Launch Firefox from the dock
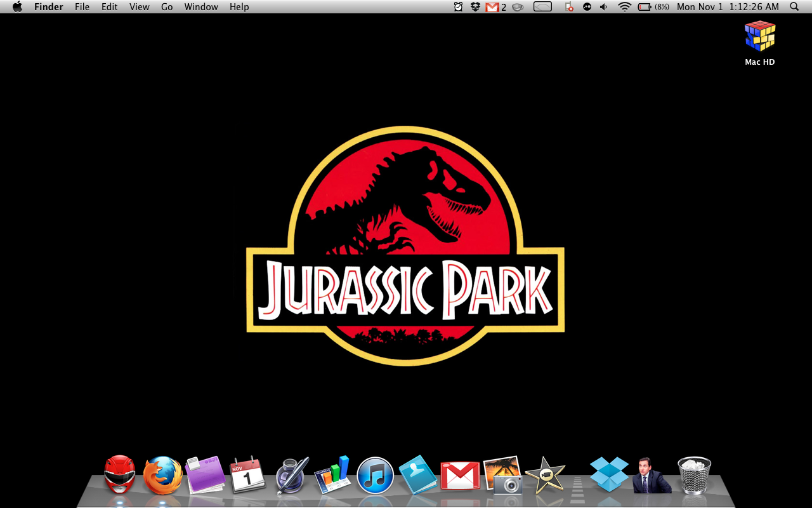The width and height of the screenshot is (812, 508). point(162,475)
